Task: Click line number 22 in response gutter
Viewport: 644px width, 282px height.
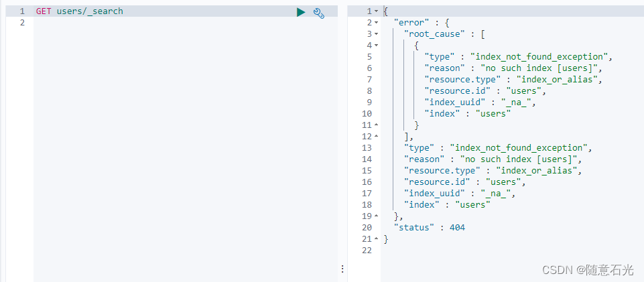Action: tap(367, 250)
